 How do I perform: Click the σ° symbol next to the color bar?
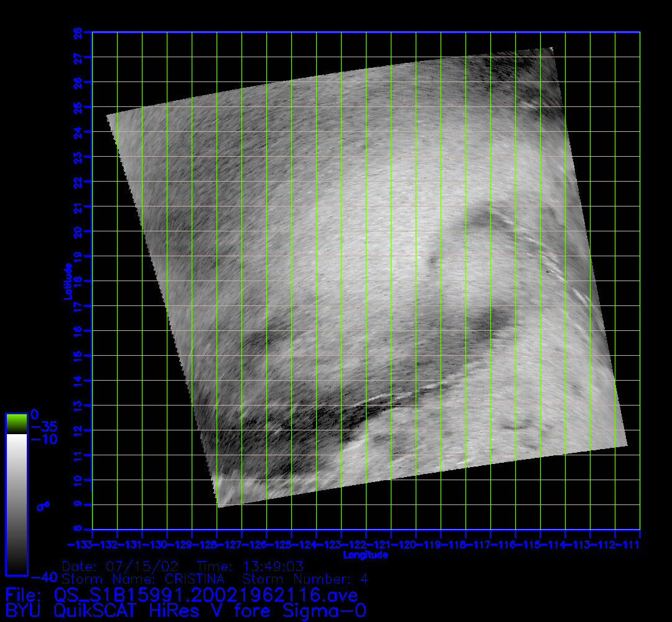point(43,506)
